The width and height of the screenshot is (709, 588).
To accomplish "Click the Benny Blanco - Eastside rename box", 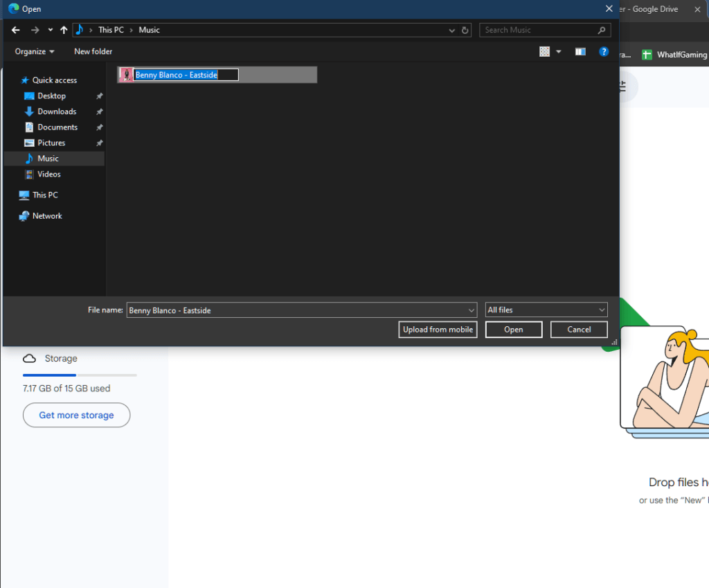I will (x=186, y=75).
